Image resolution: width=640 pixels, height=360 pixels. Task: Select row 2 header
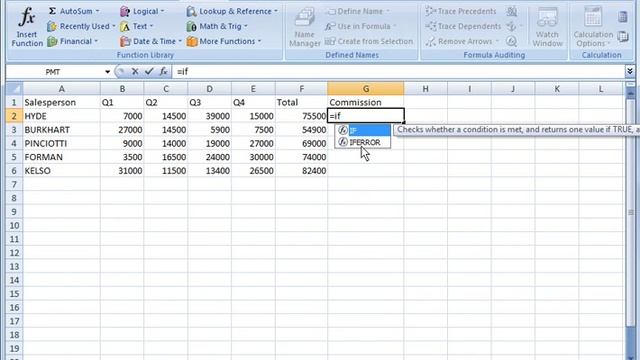14,116
